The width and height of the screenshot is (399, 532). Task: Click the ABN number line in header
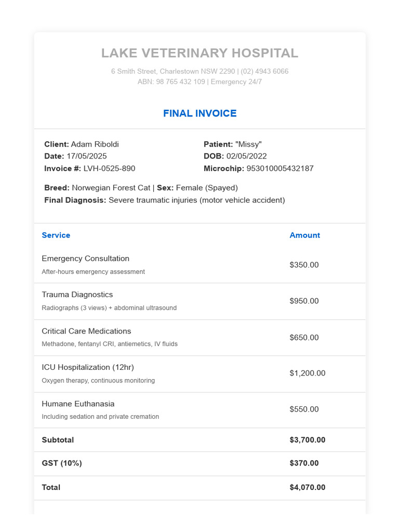pyautogui.click(x=171, y=82)
